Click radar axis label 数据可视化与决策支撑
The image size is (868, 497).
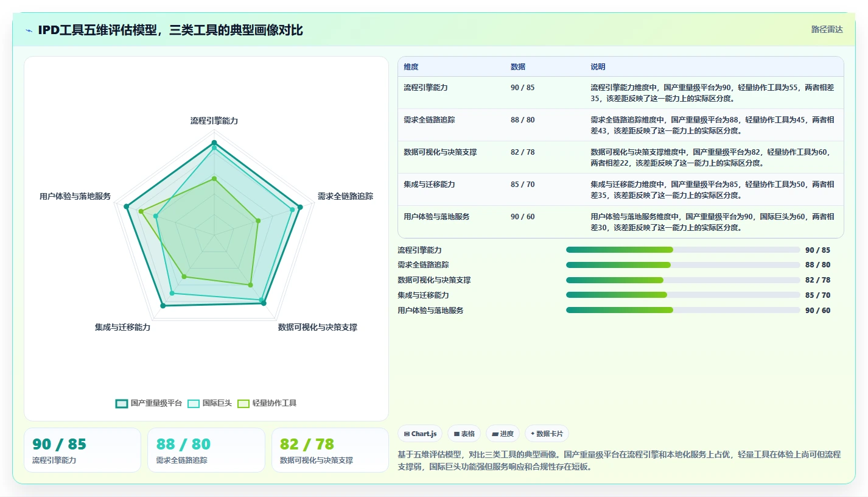click(318, 327)
